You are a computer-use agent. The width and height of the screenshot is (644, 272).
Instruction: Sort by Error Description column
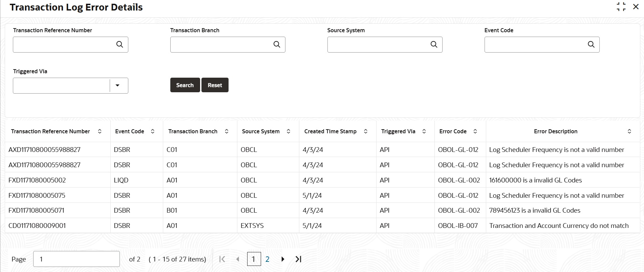point(629,131)
